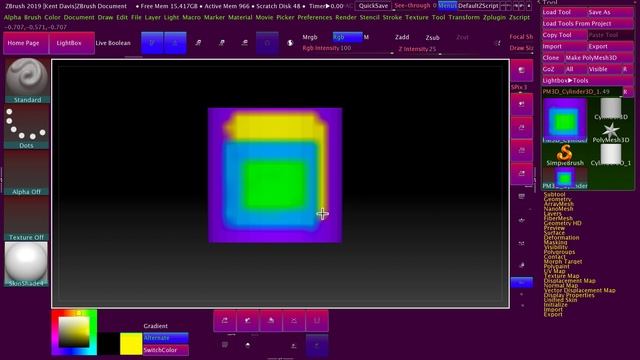Open the SkinShade4 material picker
Image resolution: width=640 pixels, height=360 pixels.
point(27,264)
